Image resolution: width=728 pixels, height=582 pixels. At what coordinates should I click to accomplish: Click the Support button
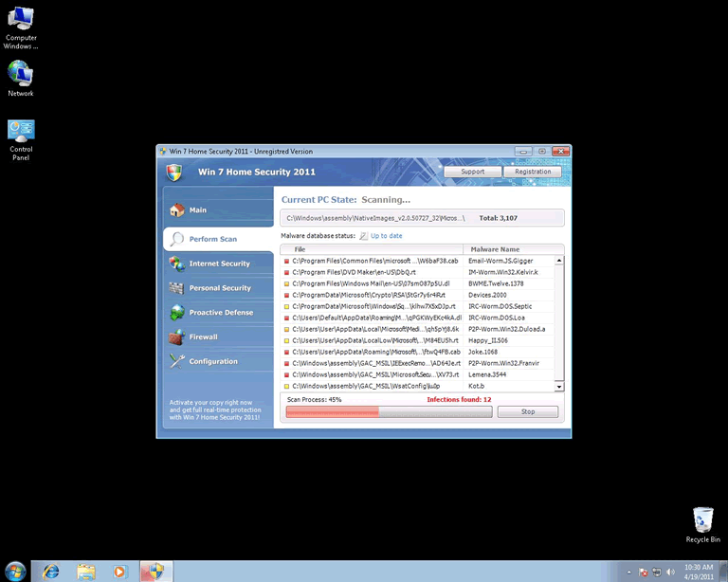click(x=472, y=172)
